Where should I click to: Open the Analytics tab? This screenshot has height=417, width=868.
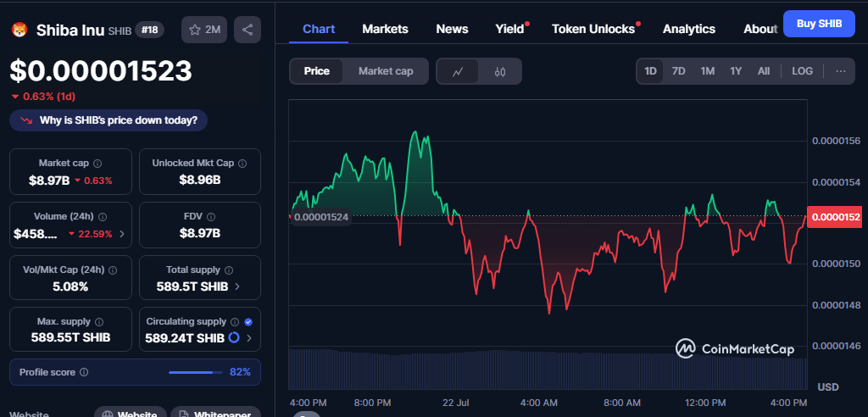tap(689, 29)
